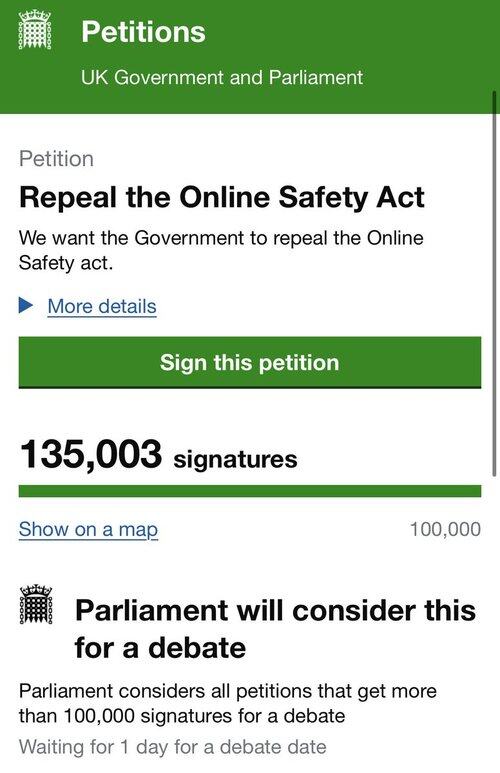Open the Petitions home title
500x773 pixels.
[143, 32]
